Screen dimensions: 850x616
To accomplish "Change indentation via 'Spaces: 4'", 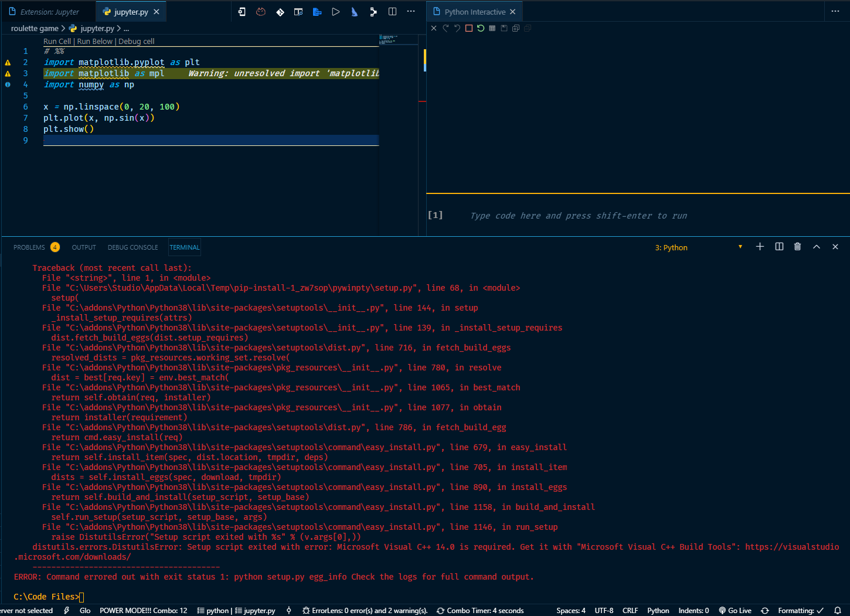I will pyautogui.click(x=570, y=610).
